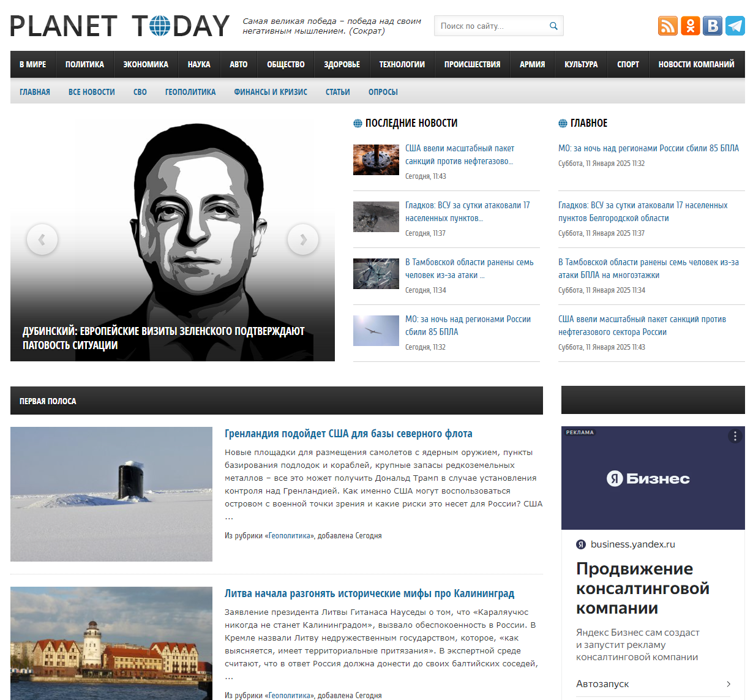Open the ПРОИСШЕСТВИЯ section
Image resolution: width=753 pixels, height=700 pixels.
472,64
